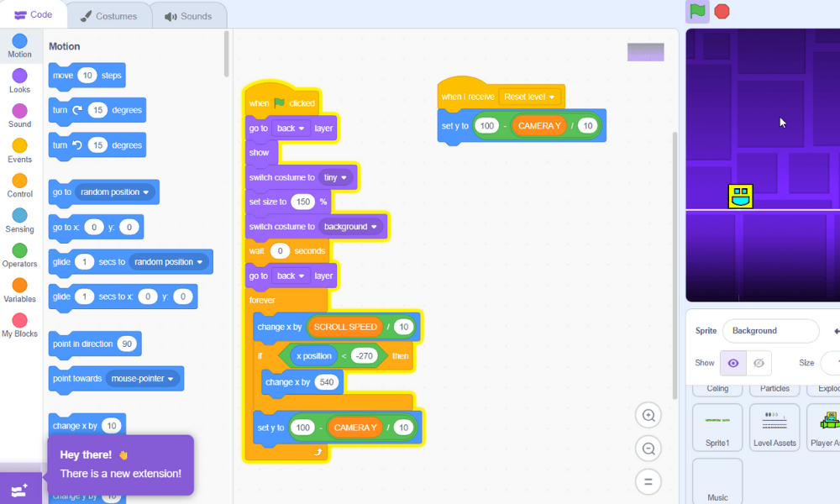This screenshot has width=840, height=504.
Task: Show the sprite using the eye icon
Action: tap(733, 363)
